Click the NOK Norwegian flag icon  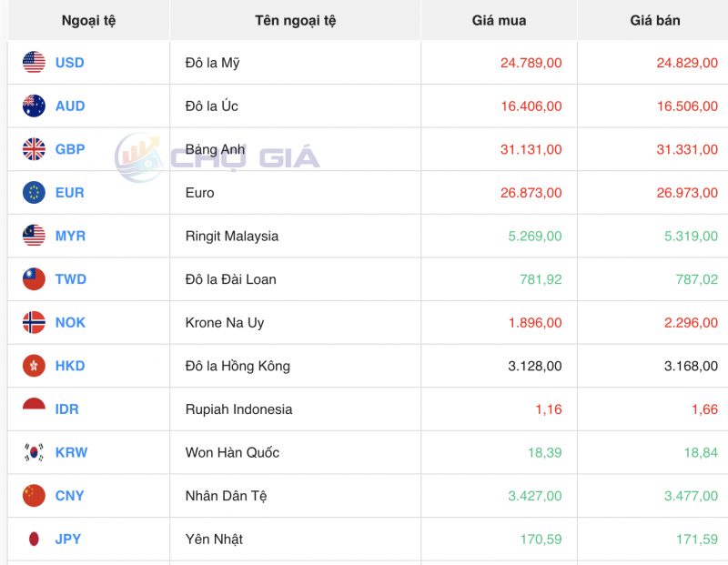35,322
